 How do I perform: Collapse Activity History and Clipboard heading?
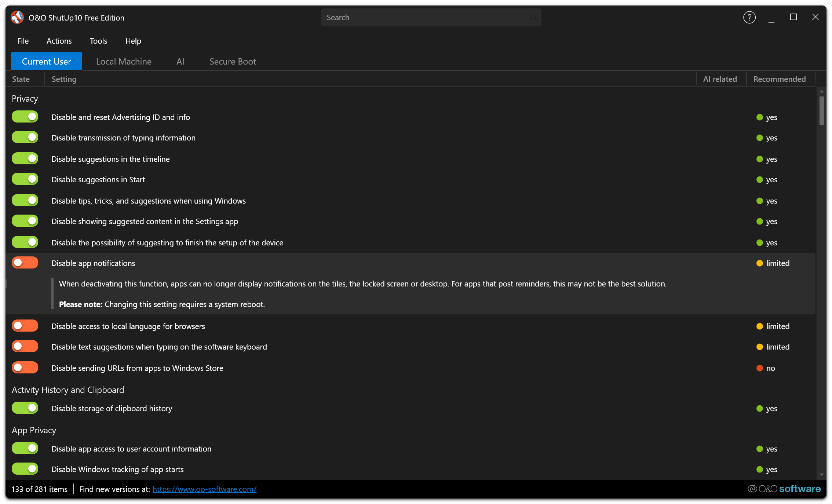coord(68,390)
